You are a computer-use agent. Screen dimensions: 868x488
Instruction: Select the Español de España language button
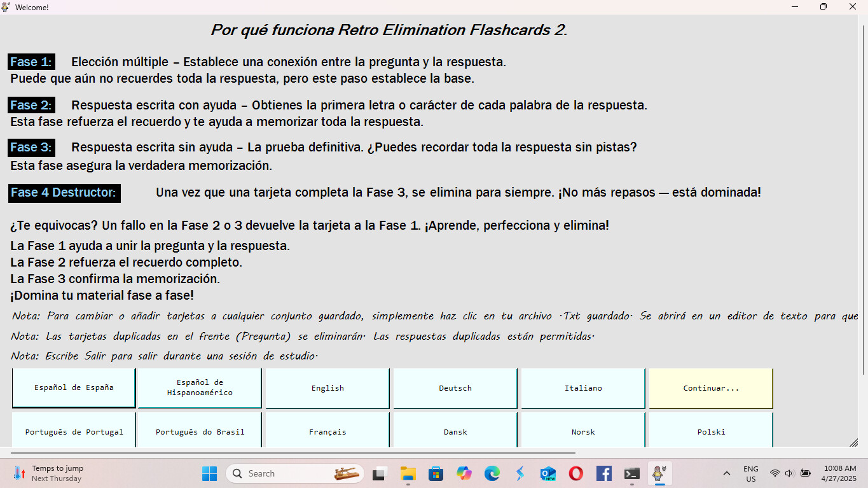coord(74,387)
